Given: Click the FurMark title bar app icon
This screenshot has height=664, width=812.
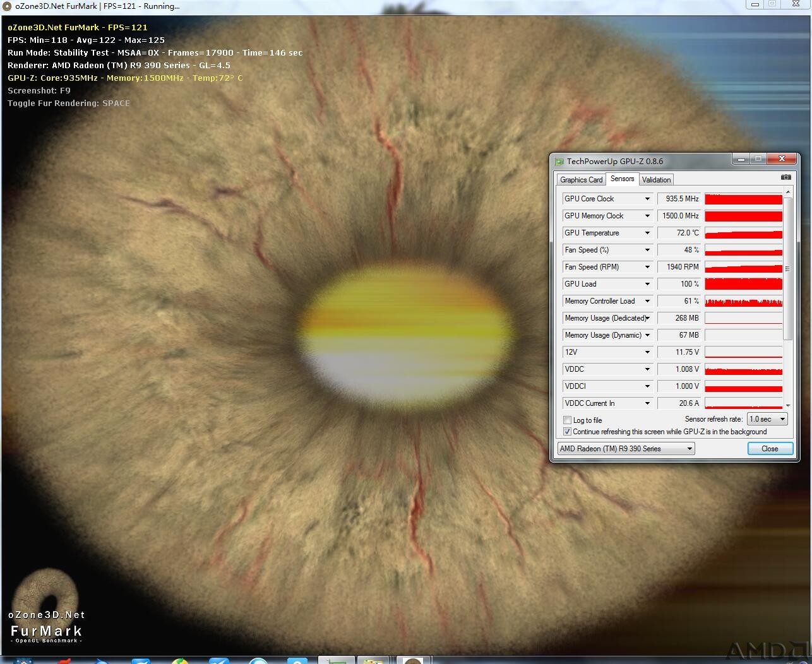Looking at the screenshot, I should [x=7, y=6].
